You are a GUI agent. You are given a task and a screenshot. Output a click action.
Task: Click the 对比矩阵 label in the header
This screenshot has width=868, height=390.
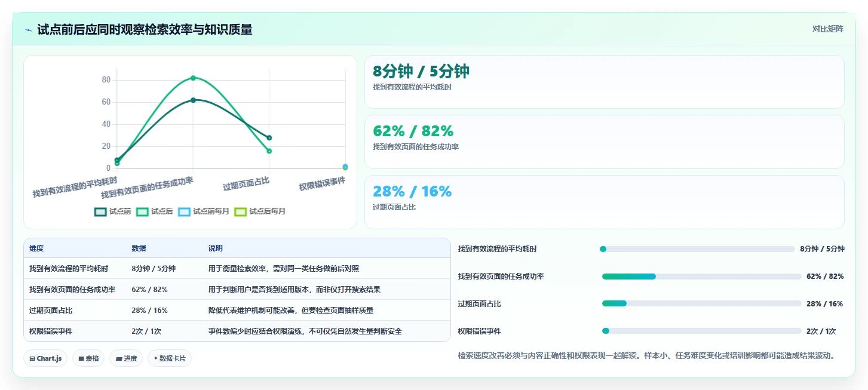(828, 29)
